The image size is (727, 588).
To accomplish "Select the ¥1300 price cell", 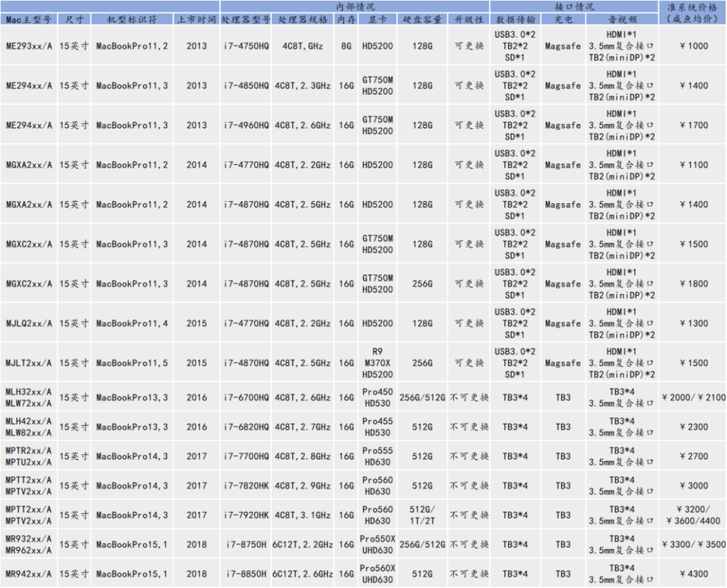I will (x=693, y=324).
